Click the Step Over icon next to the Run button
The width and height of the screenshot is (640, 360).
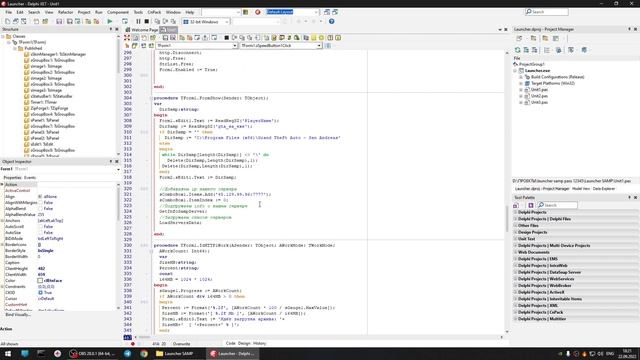124,21
